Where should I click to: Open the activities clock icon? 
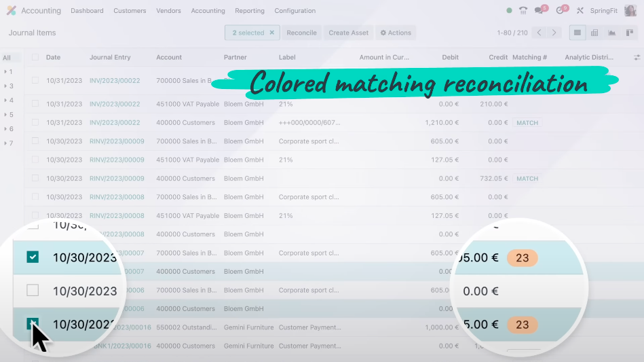click(560, 11)
